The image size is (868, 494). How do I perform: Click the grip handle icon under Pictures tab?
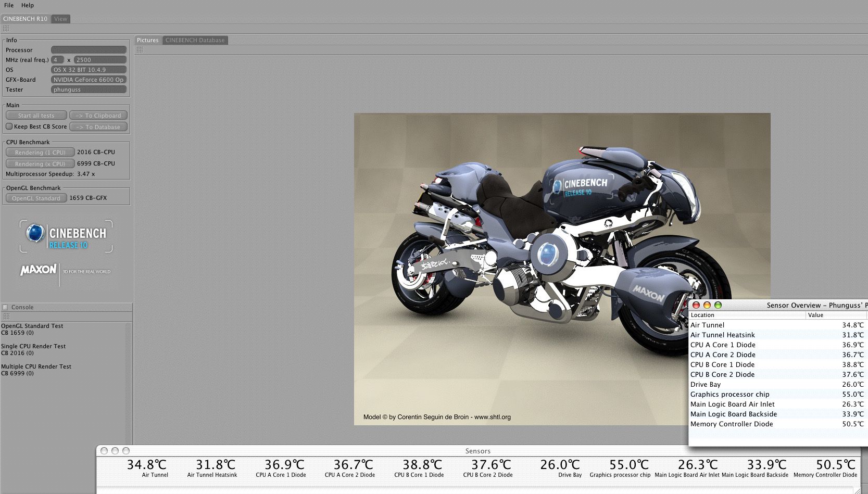click(x=140, y=50)
